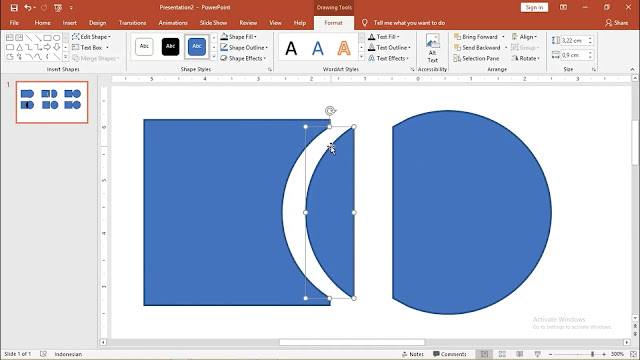The image size is (640, 360).
Task: Pick the Rounded Rectangle shape
Action: click(10, 47)
